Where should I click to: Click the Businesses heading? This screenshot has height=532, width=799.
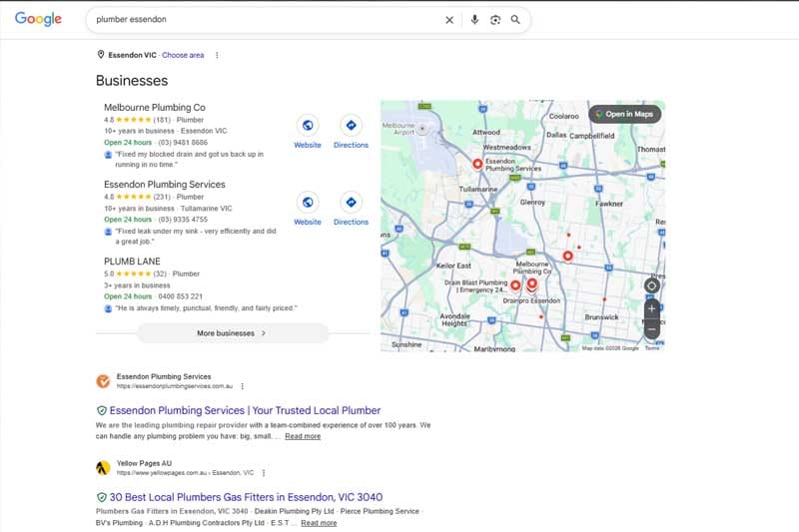click(x=132, y=81)
